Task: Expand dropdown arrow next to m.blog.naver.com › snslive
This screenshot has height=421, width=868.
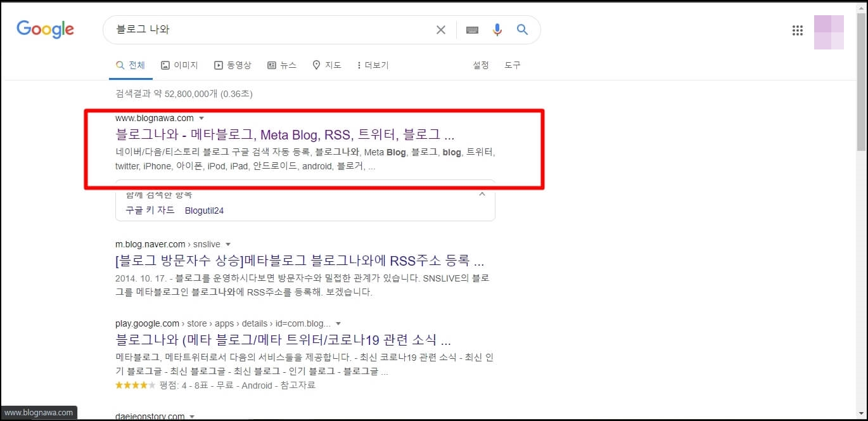Action: pos(228,245)
